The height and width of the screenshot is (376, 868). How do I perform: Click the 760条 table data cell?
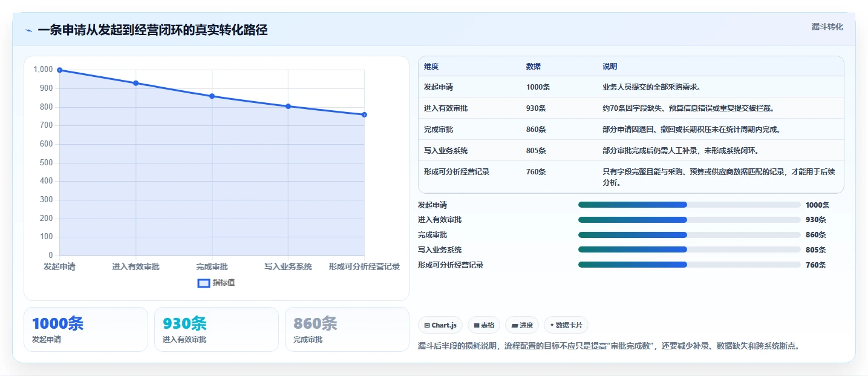[x=536, y=172]
